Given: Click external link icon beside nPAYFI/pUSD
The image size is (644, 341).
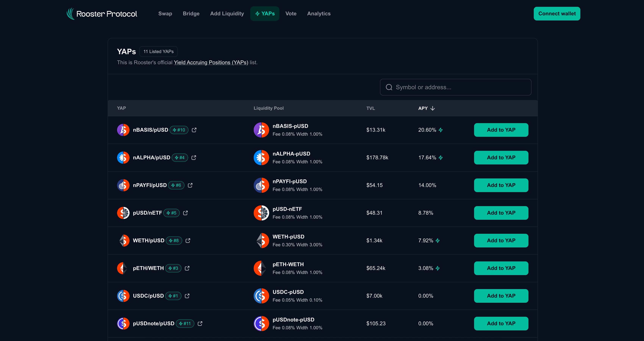Looking at the screenshot, I should click(x=190, y=185).
